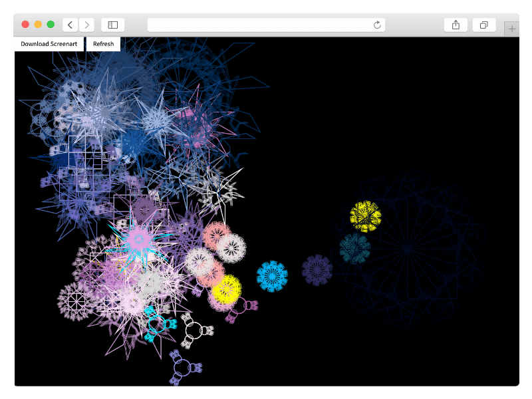Maximize the window with the green button
532x399 pixels.
[51, 25]
